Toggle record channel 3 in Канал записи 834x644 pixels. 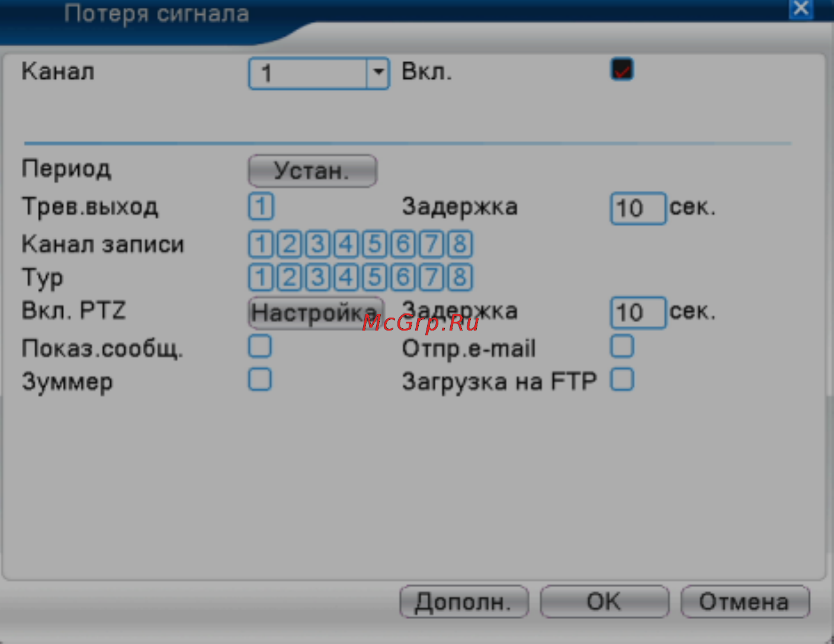(317, 244)
